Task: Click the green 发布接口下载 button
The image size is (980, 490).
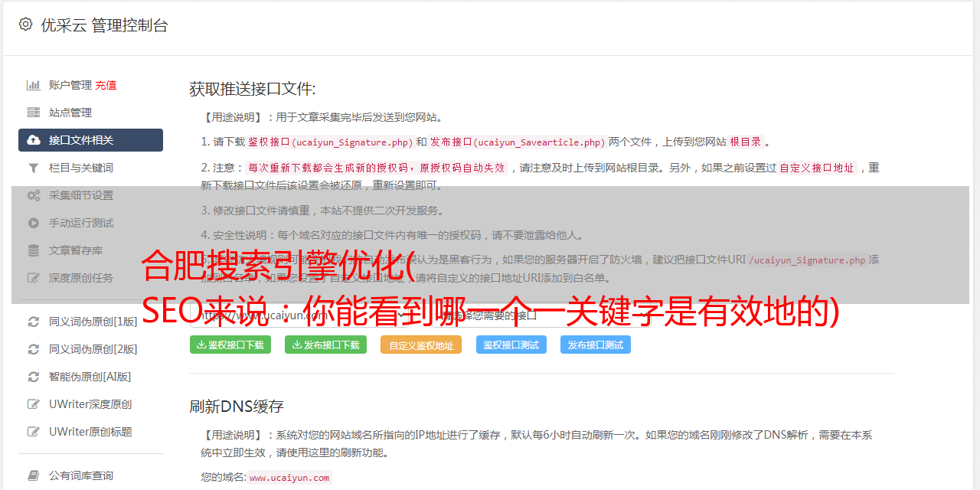Action: 325,345
